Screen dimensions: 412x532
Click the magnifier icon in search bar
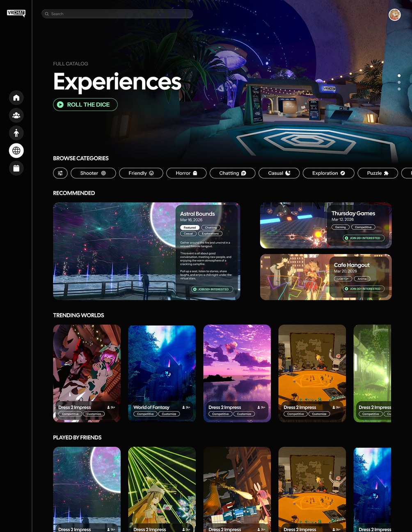click(x=47, y=14)
